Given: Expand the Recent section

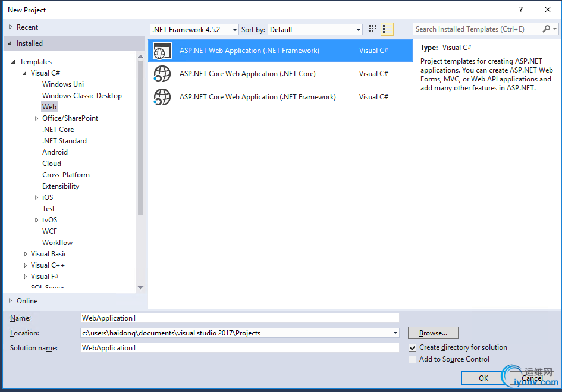Looking at the screenshot, I should coord(10,27).
